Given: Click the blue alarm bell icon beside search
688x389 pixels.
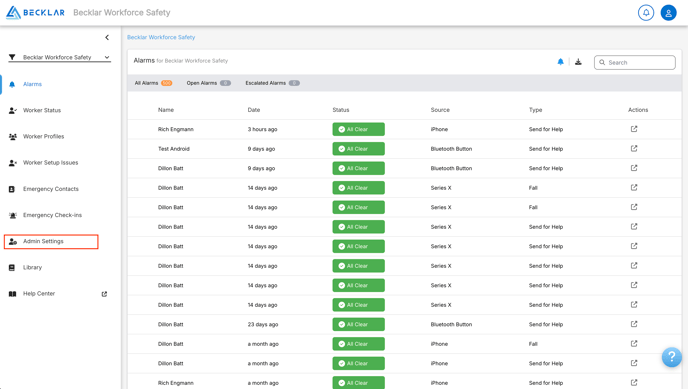Looking at the screenshot, I should pos(560,62).
